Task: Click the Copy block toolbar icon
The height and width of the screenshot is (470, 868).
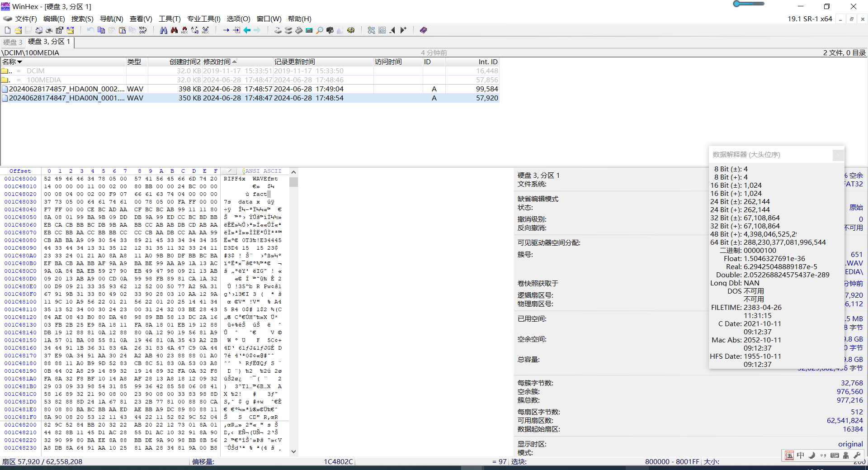Action: (x=101, y=30)
